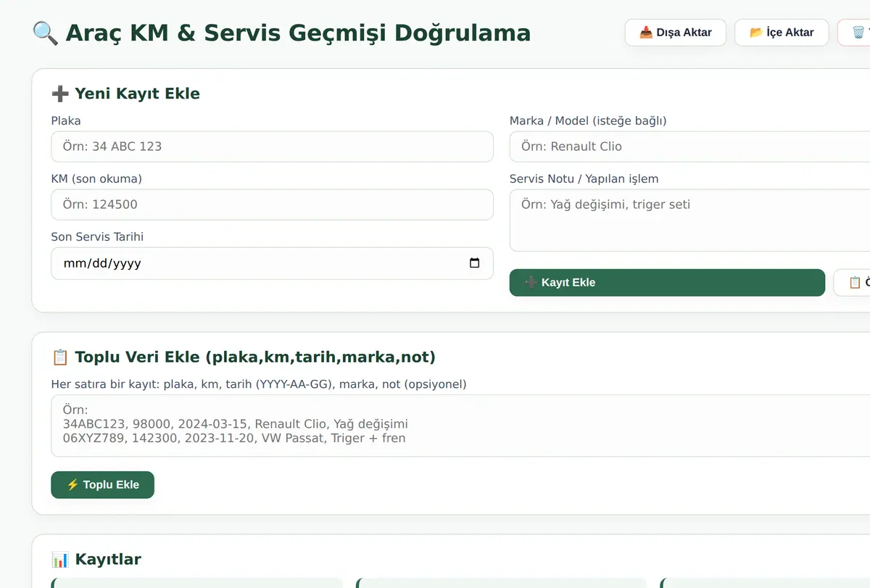This screenshot has height=588, width=870.
Task: Click the clipboard icon beside Toplu Veri Ekle
Action: [60, 357]
